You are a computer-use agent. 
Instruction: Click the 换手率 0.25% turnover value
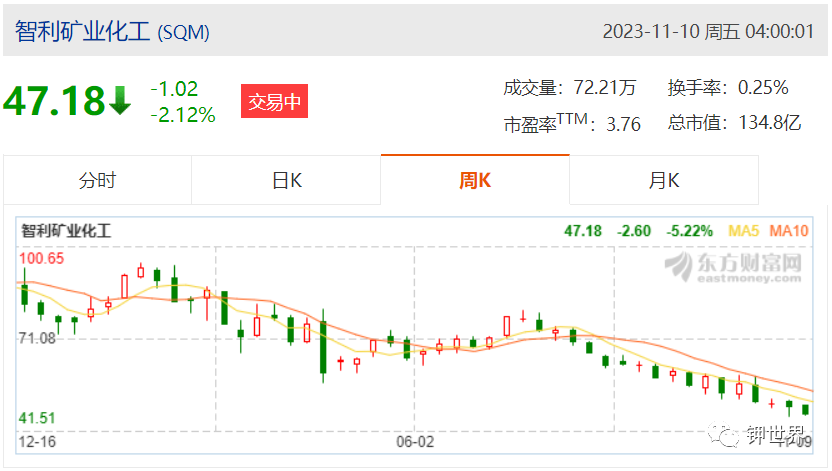click(x=763, y=88)
